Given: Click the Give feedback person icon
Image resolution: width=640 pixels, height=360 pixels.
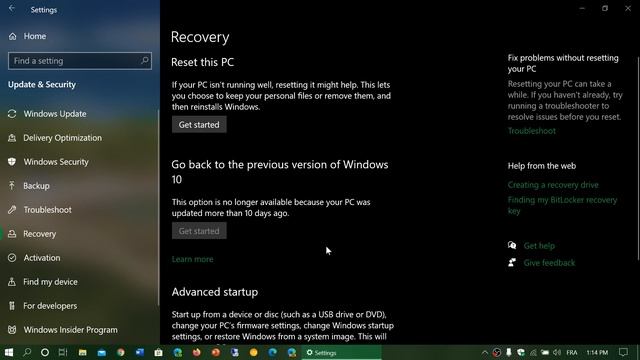Looking at the screenshot, I should coord(512,262).
